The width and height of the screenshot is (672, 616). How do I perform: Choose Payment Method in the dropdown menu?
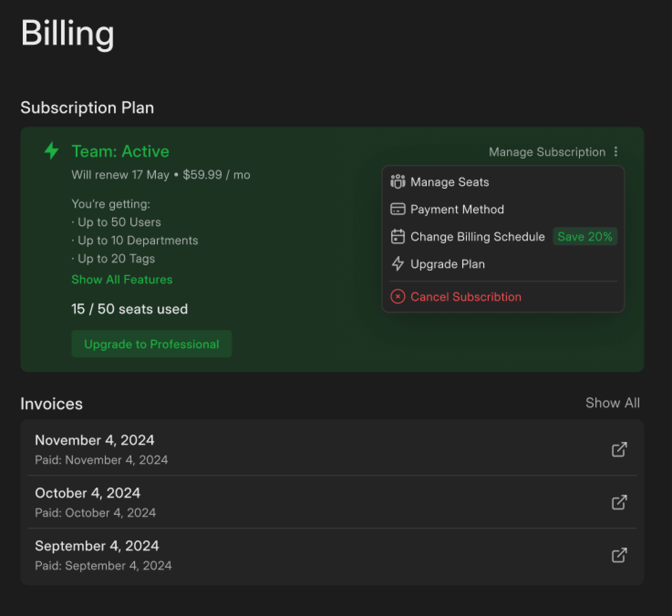[x=457, y=209]
